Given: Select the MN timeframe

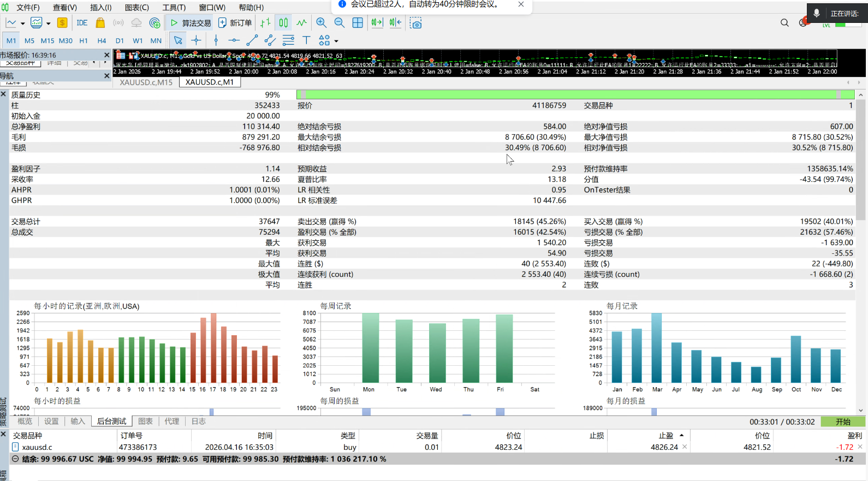Looking at the screenshot, I should (156, 40).
